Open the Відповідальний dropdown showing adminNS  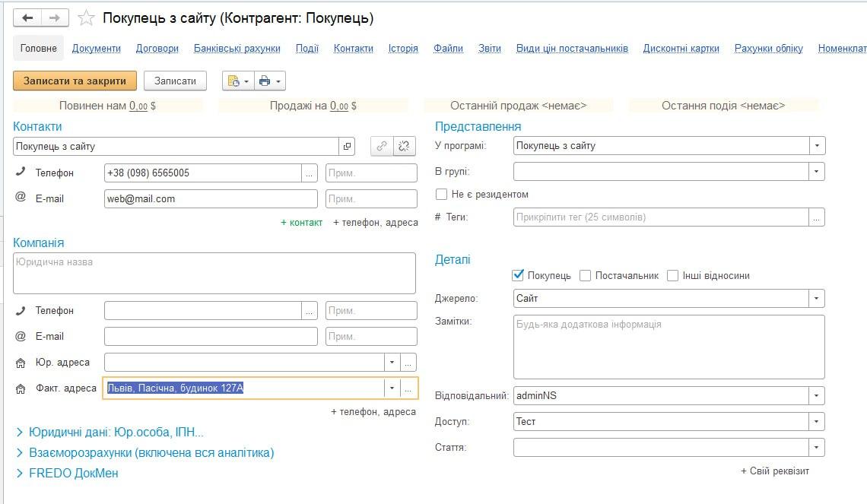(817, 396)
